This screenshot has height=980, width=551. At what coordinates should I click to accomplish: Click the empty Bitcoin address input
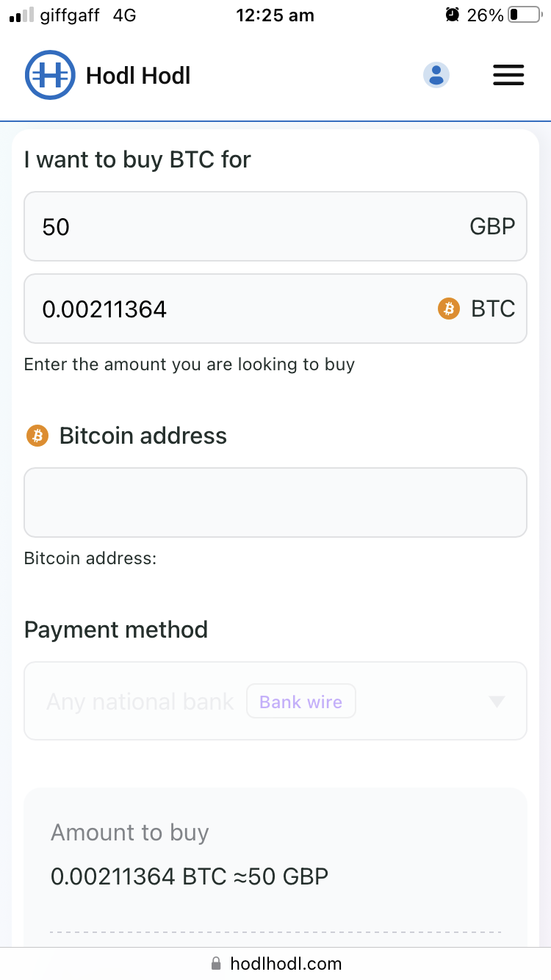click(x=275, y=502)
